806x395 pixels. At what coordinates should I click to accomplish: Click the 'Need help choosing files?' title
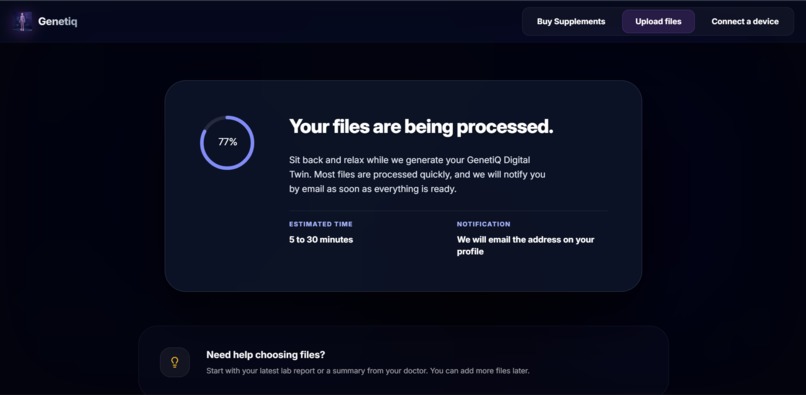pos(266,355)
